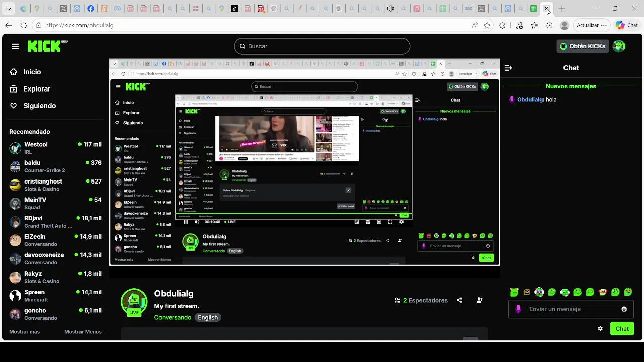Collapse the chat panel arrow icon
This screenshot has width=644, height=362.
click(x=508, y=68)
